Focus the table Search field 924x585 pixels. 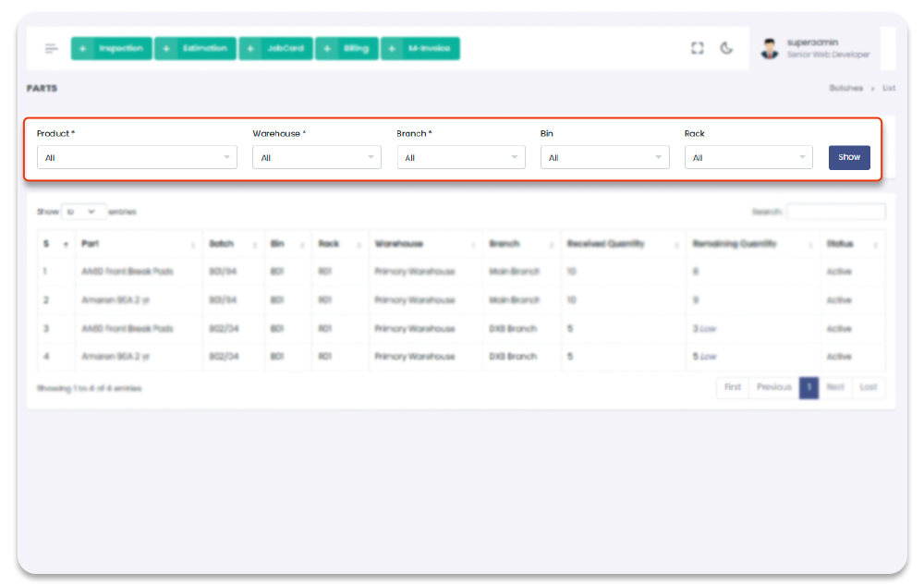click(x=835, y=212)
